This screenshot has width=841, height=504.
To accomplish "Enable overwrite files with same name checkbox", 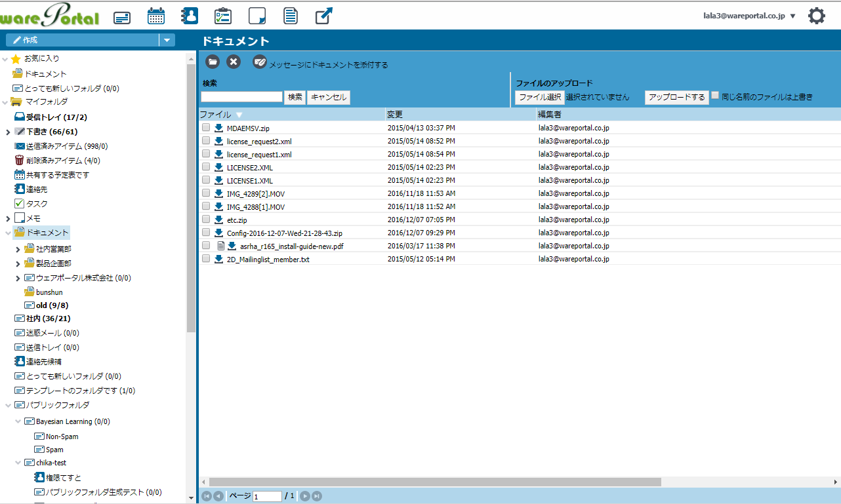I will pyautogui.click(x=715, y=96).
